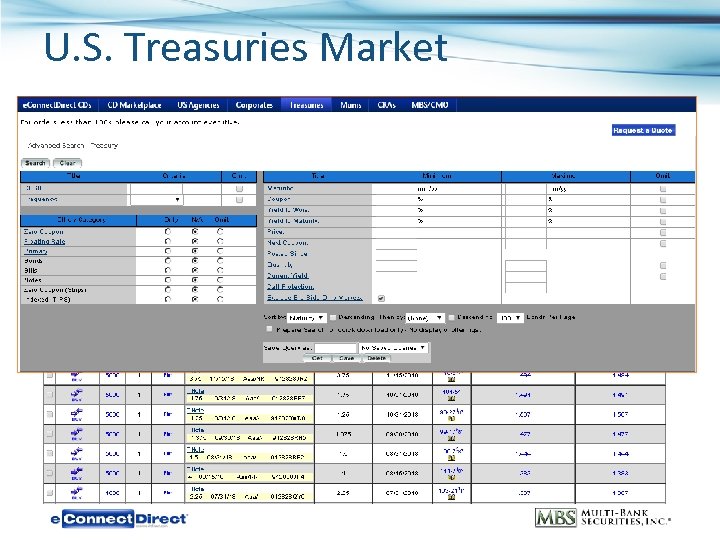Screen dimensions: 720x540
Task: Open the Current Yield link
Action: point(287,276)
